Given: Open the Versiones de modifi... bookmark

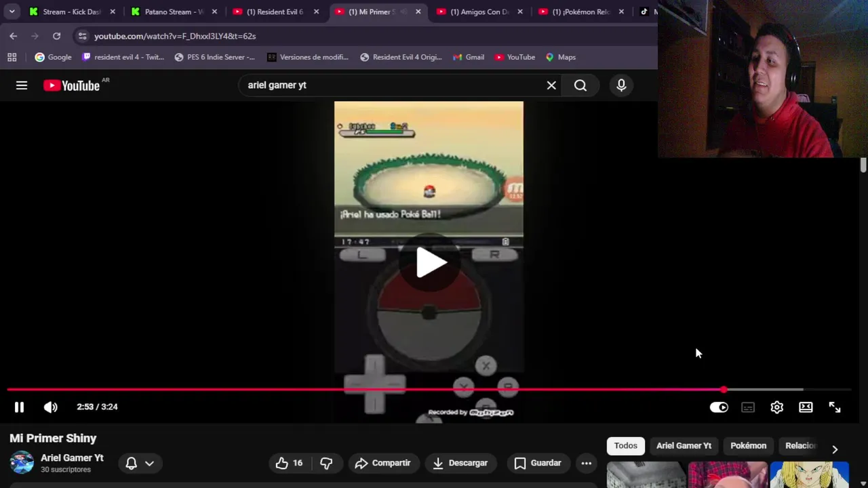Looking at the screenshot, I should (x=307, y=57).
